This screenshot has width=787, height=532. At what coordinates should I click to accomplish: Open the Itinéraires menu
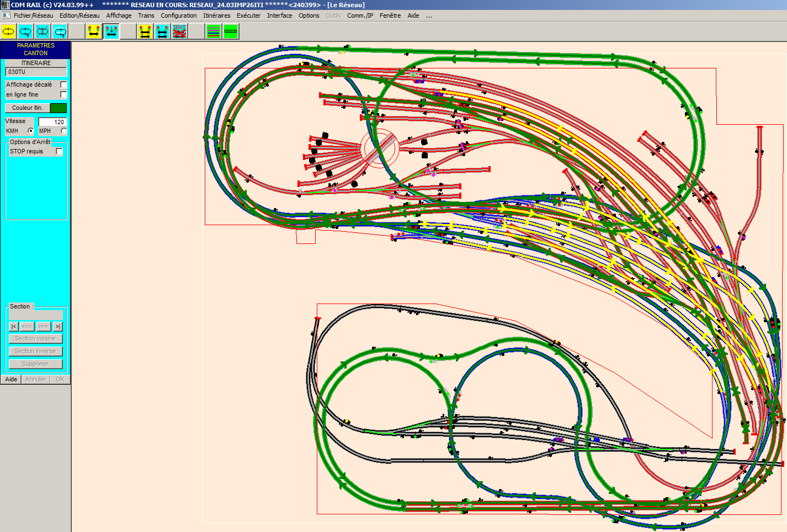[216, 15]
